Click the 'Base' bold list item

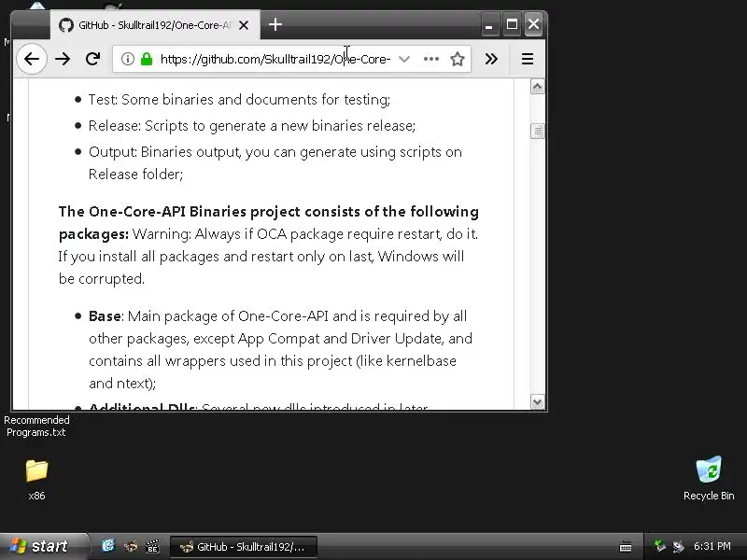point(105,316)
